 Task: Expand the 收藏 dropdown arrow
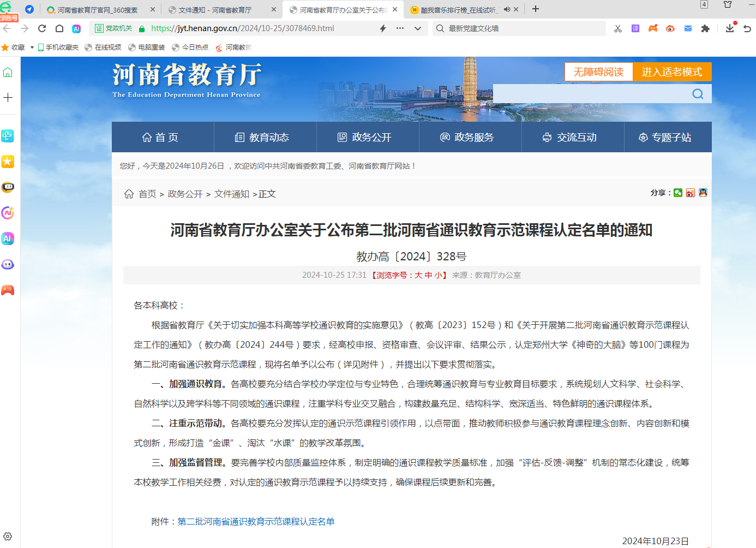click(x=32, y=47)
